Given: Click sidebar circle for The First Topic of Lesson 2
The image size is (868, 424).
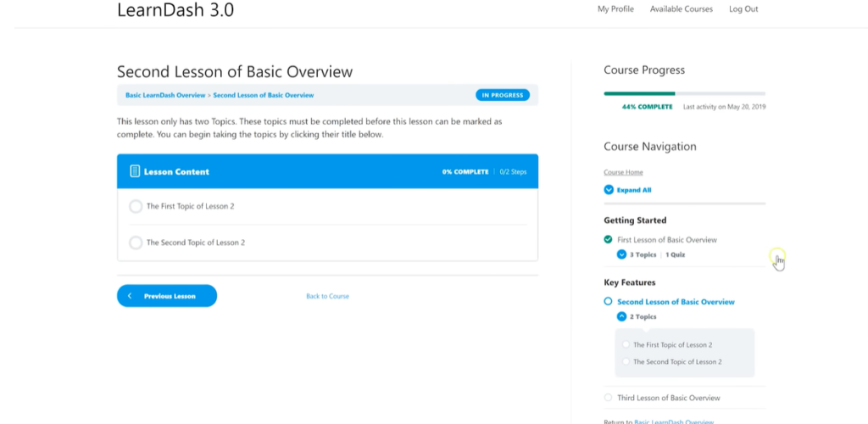Looking at the screenshot, I should pos(626,344).
